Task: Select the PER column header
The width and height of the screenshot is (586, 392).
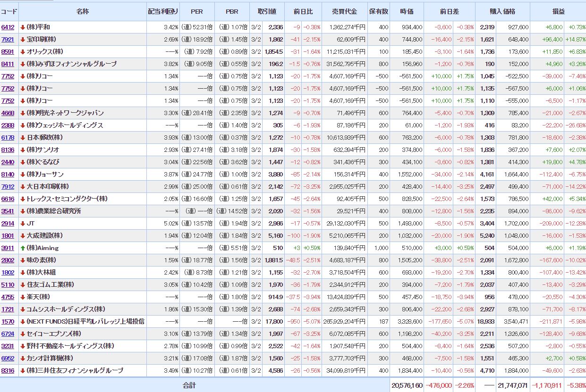Action: 197,11
